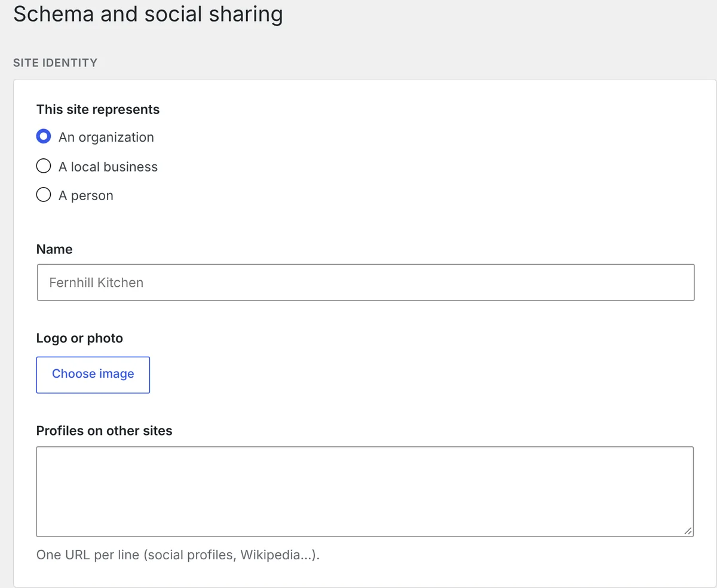Select the "An organization" radio button

44,137
